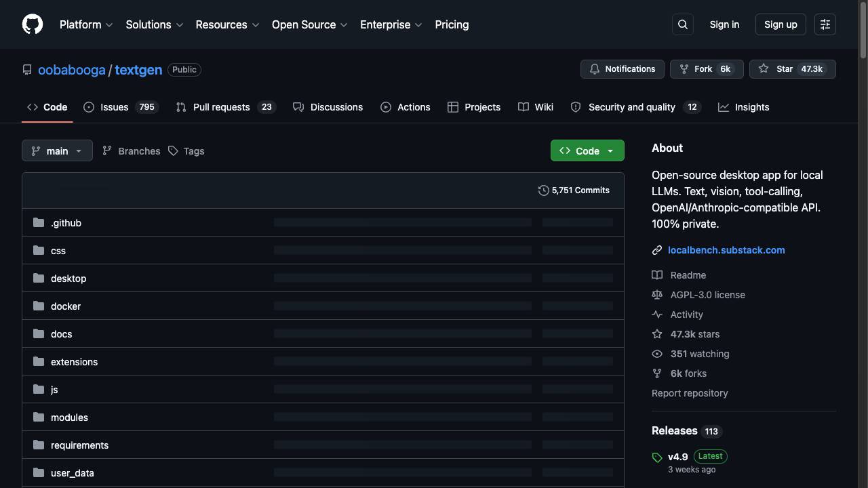Click the Notifications button
Viewport: 868px width, 488px height.
point(622,69)
